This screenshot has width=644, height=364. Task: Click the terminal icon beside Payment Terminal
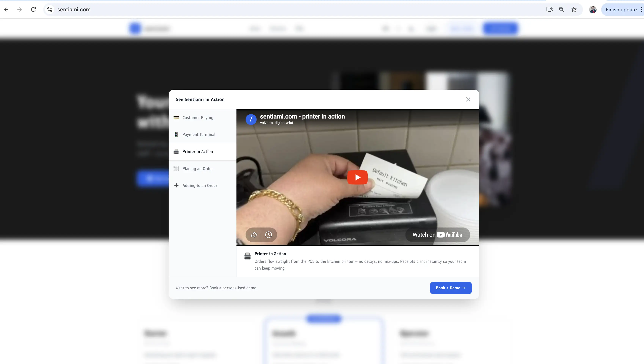pyautogui.click(x=176, y=134)
